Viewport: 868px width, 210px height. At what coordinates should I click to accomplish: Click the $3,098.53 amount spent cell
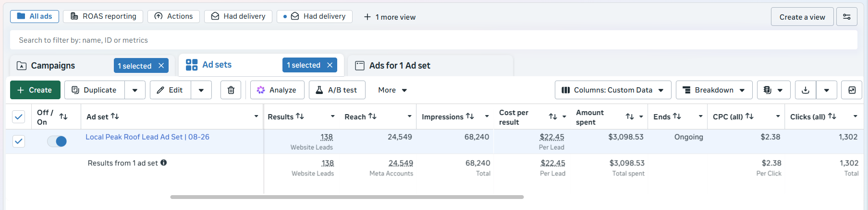coord(626,137)
